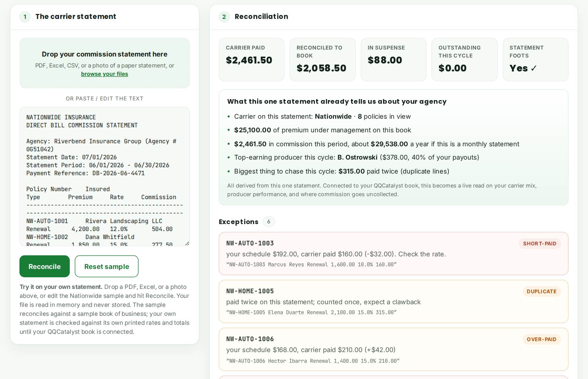Click the Nationwide carrier insight line
Image resolution: width=588 pixels, height=379 pixels.
coord(322,116)
